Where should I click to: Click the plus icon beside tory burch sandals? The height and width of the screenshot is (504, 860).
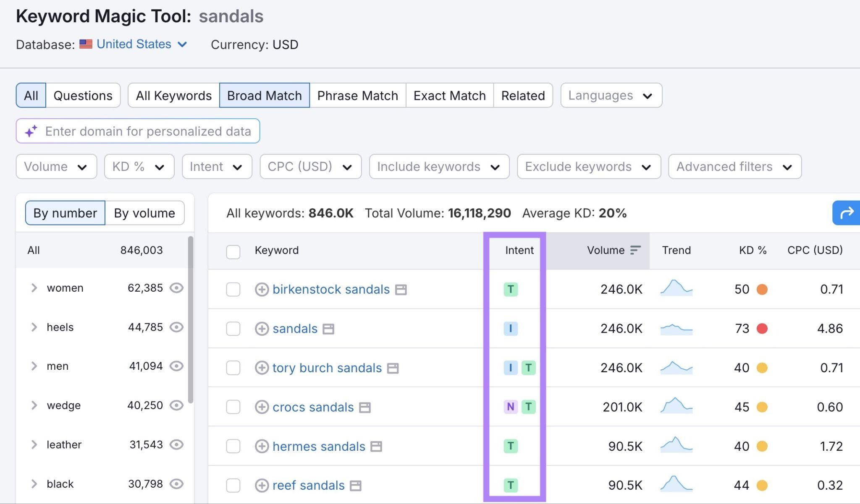(x=262, y=368)
